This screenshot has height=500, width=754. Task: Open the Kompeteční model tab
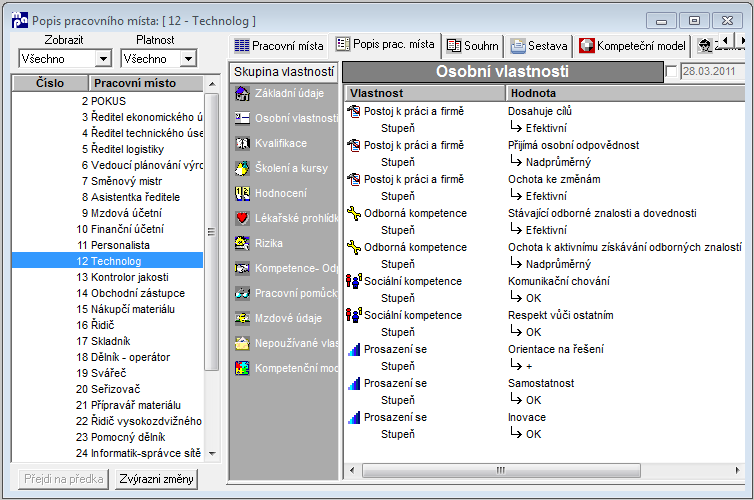632,46
